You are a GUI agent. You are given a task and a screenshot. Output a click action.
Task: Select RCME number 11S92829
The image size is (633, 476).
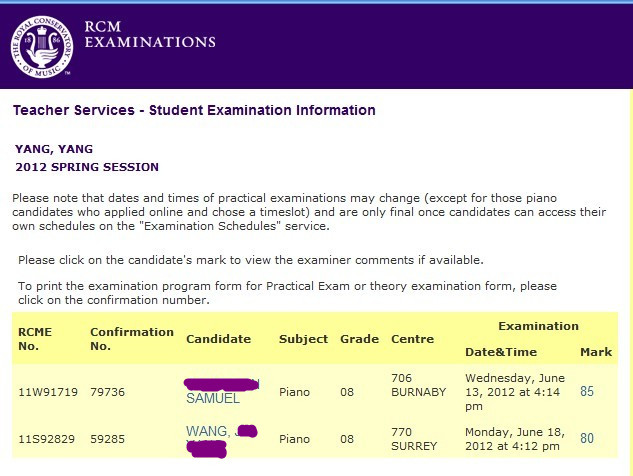coord(46,439)
